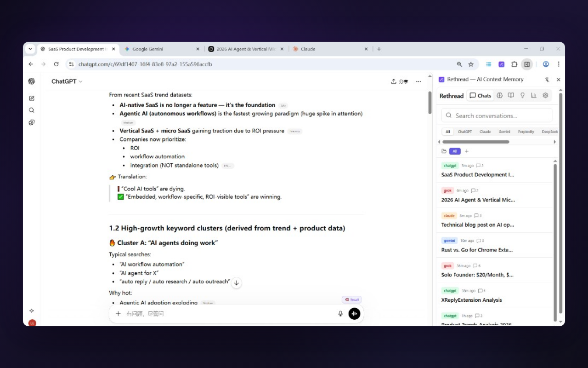Click the folder icon beside the All chip
Image resolution: width=588 pixels, height=368 pixels.
444,151
